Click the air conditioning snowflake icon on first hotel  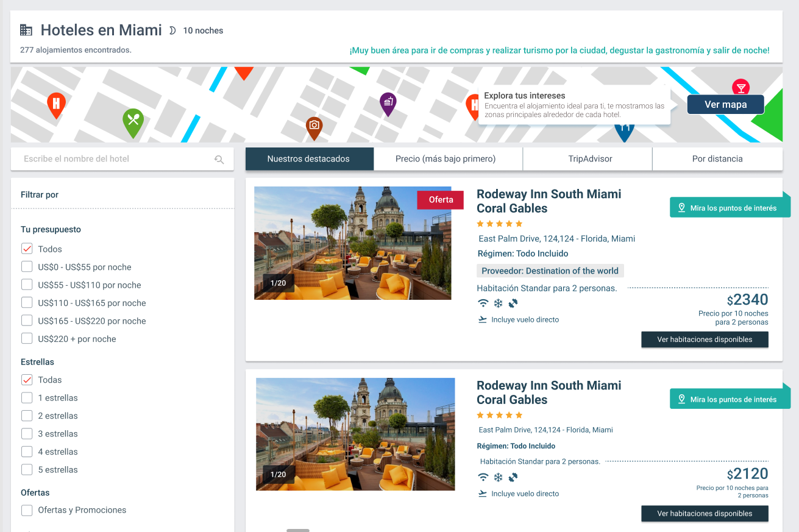tap(498, 303)
